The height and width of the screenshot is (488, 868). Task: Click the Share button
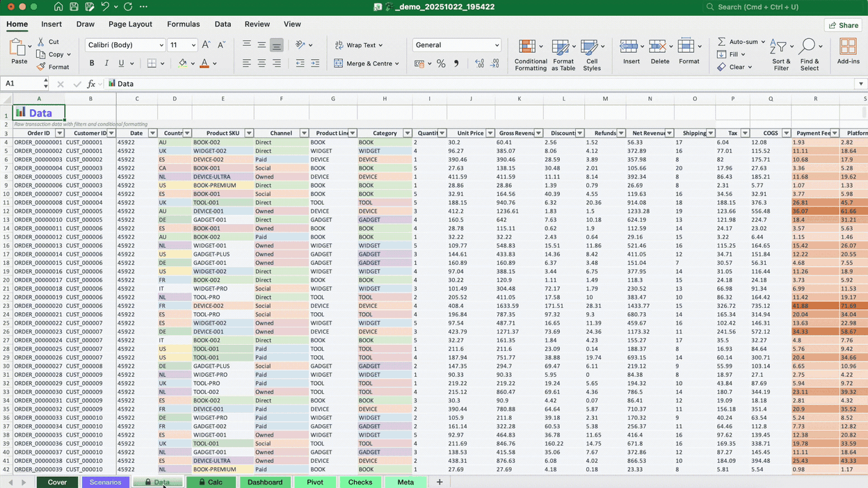point(842,24)
